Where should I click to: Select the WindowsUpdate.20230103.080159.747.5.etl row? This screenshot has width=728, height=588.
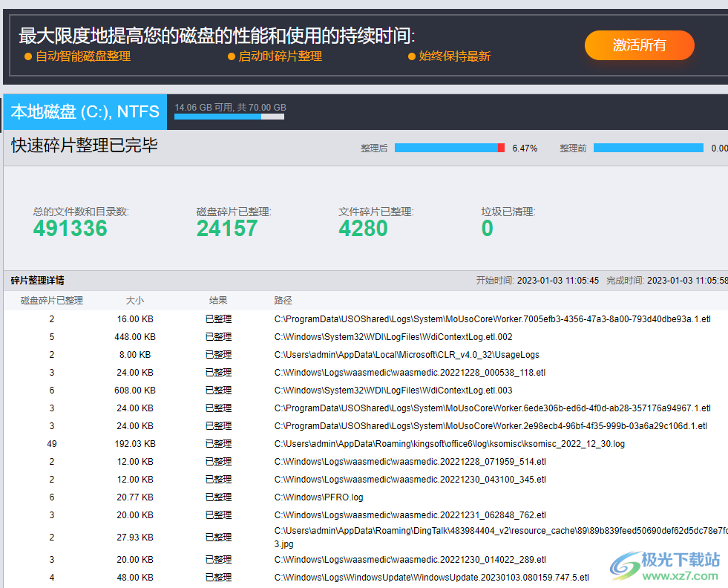click(x=366, y=578)
